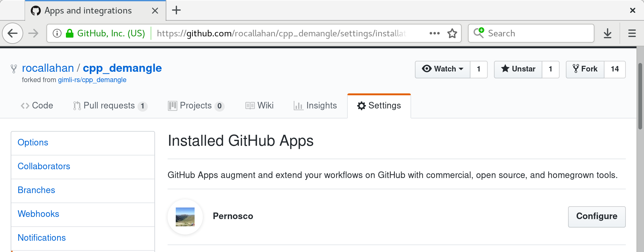Fork the cpp_demangle repository

point(585,69)
